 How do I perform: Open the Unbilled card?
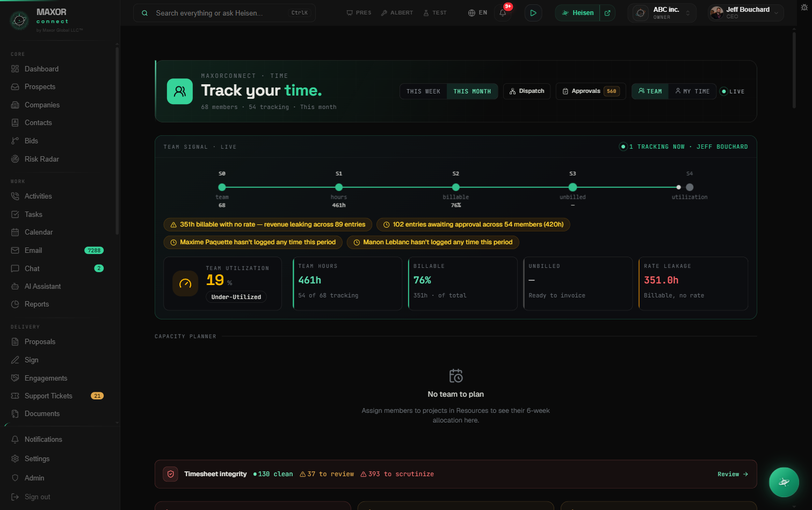[578, 283]
